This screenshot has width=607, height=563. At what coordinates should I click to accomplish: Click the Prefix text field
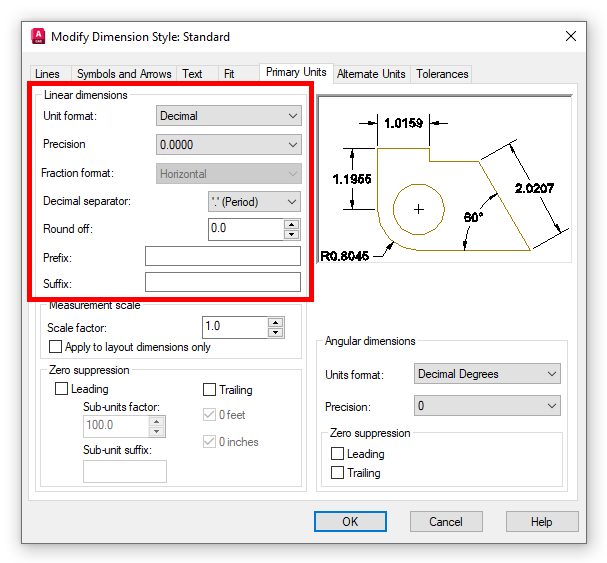[223, 256]
